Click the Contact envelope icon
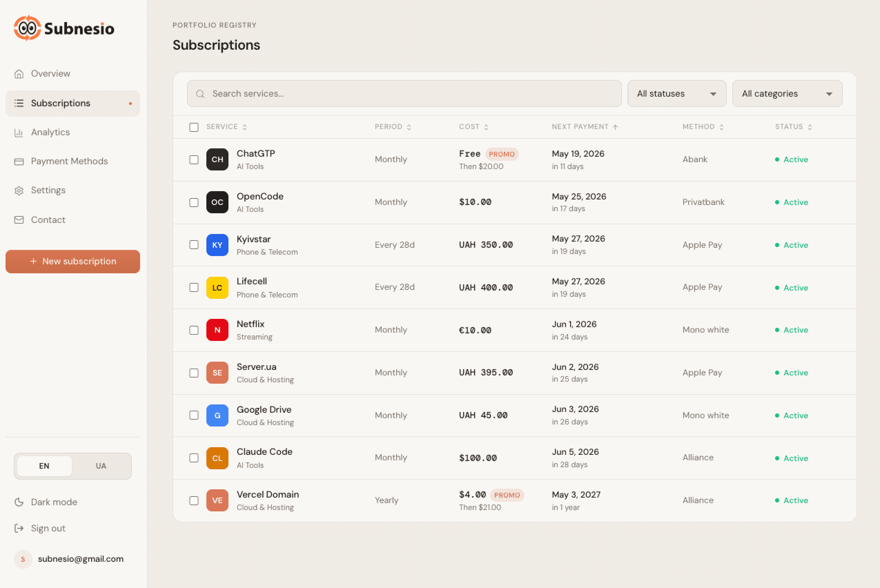 [19, 220]
